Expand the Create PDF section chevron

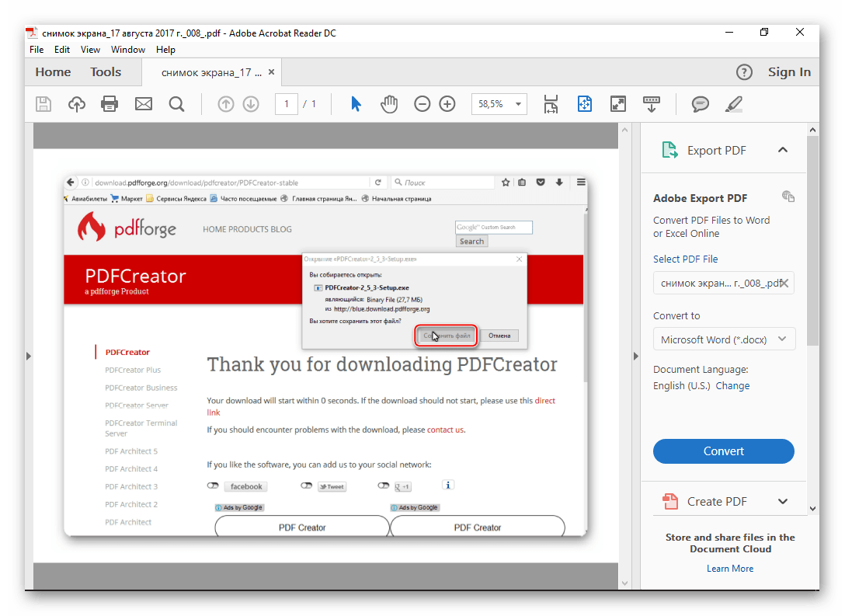[x=783, y=502]
